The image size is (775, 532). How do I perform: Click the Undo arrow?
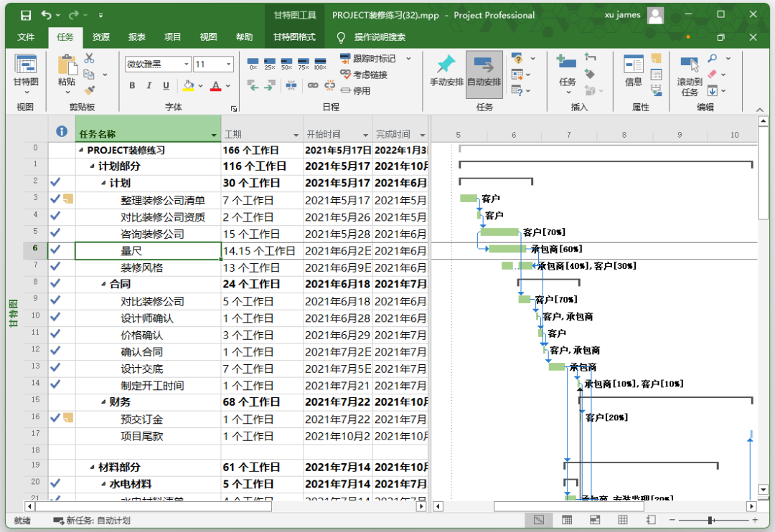coord(46,15)
